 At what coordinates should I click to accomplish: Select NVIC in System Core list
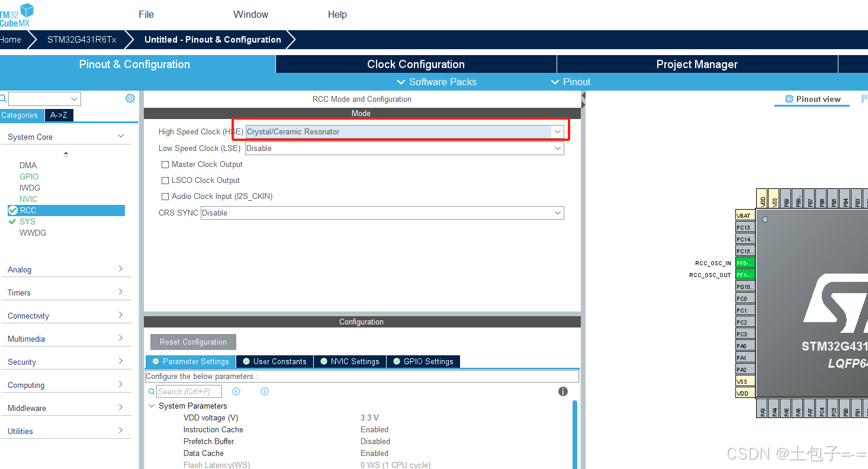click(x=28, y=199)
